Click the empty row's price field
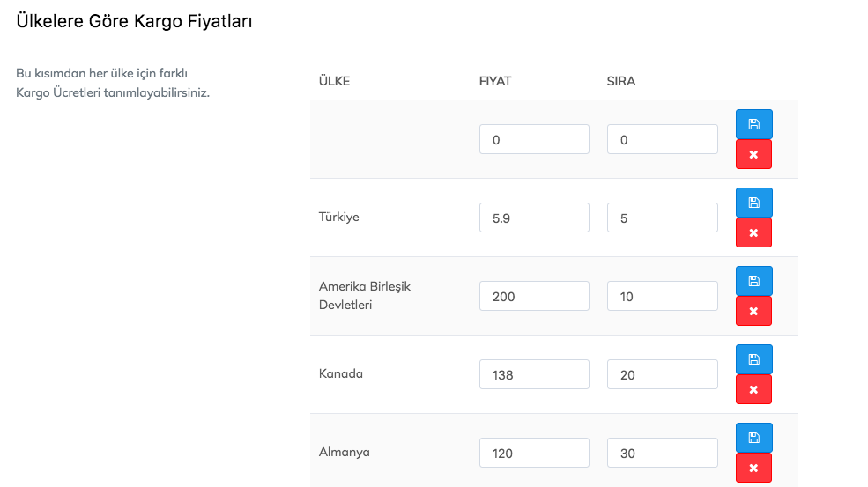 [534, 140]
